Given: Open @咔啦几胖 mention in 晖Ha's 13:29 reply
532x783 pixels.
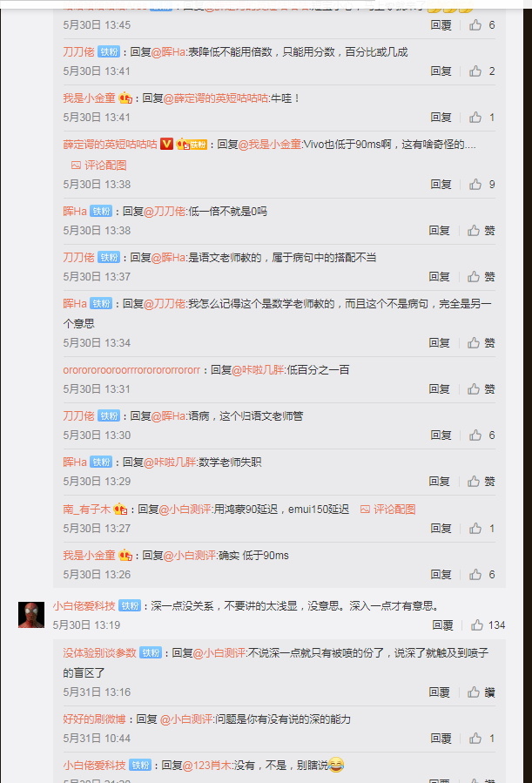Looking at the screenshot, I should click(170, 462).
